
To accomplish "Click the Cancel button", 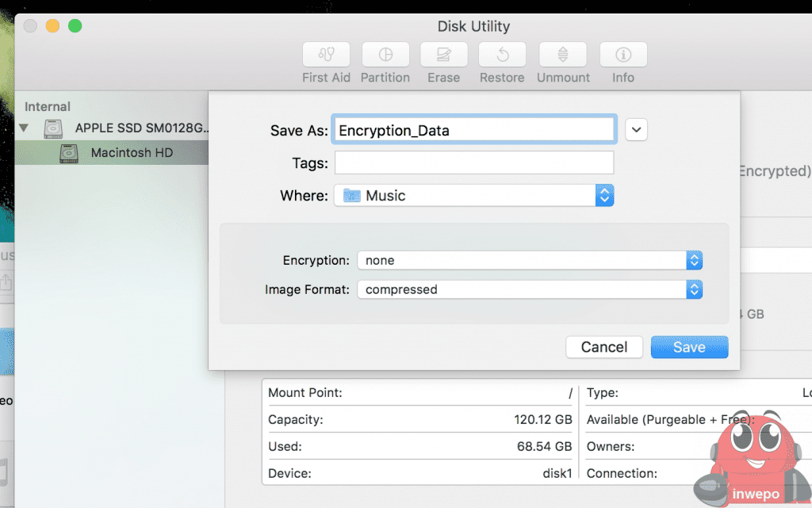I will tap(603, 347).
